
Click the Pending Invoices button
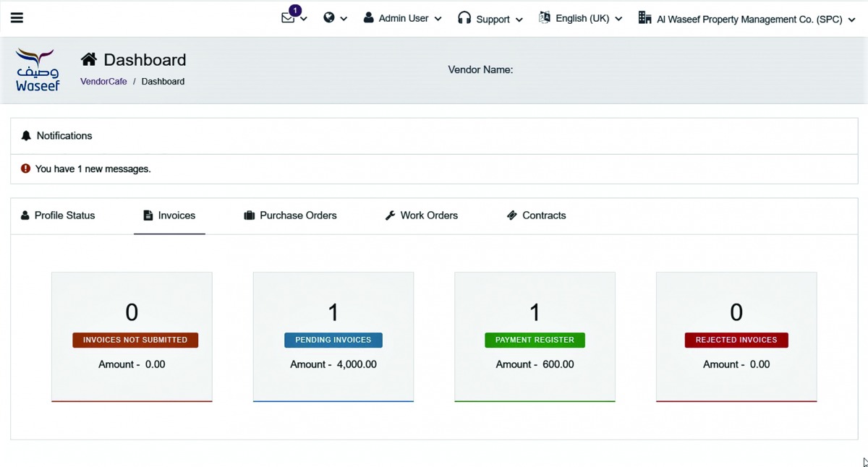(333, 340)
